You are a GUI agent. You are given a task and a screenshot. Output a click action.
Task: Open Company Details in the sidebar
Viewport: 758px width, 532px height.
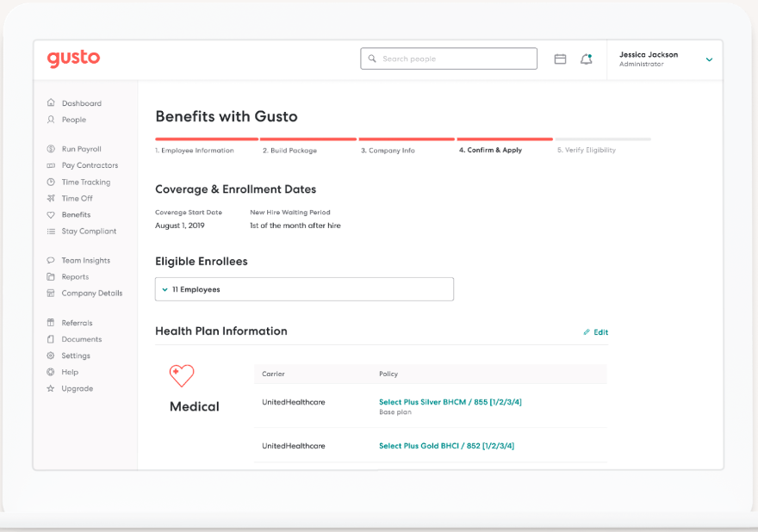coord(92,293)
